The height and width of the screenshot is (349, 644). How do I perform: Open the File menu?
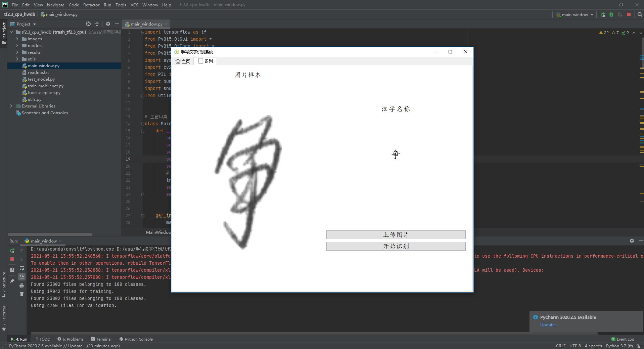point(15,5)
